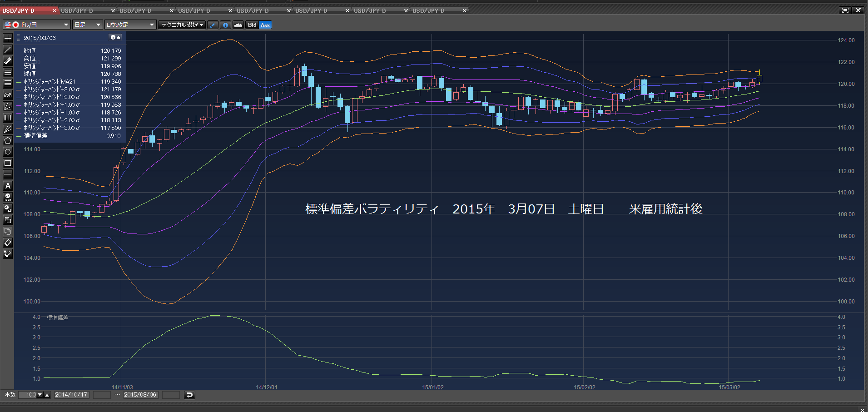Click the 高値 value 121.299
This screenshot has height=412, width=868.
click(x=111, y=59)
